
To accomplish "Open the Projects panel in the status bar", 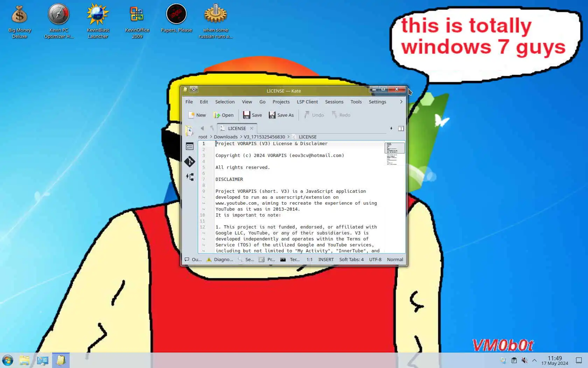I will click(x=267, y=259).
